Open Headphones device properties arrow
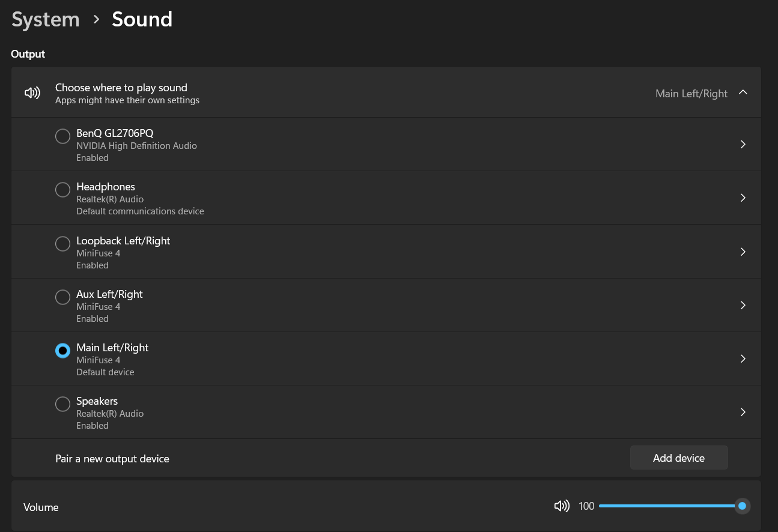 [x=743, y=198]
